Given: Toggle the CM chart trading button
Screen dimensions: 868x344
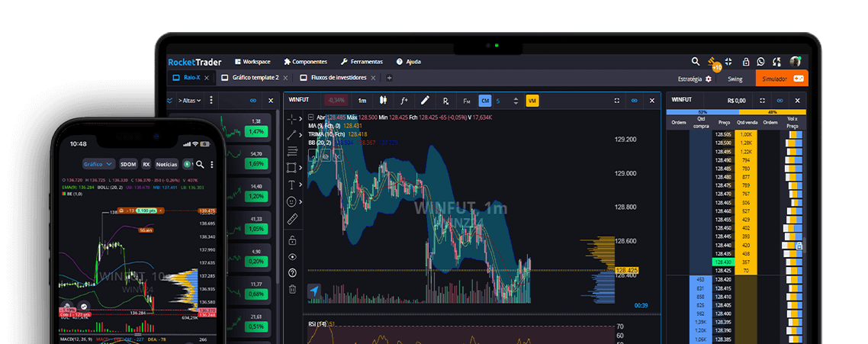Looking at the screenshot, I should coord(485,101).
